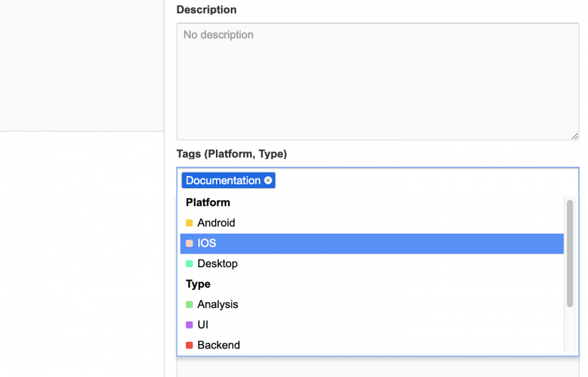Remove the Documentation tag via its x icon
Image resolution: width=588 pixels, height=377 pixels.
tap(268, 181)
